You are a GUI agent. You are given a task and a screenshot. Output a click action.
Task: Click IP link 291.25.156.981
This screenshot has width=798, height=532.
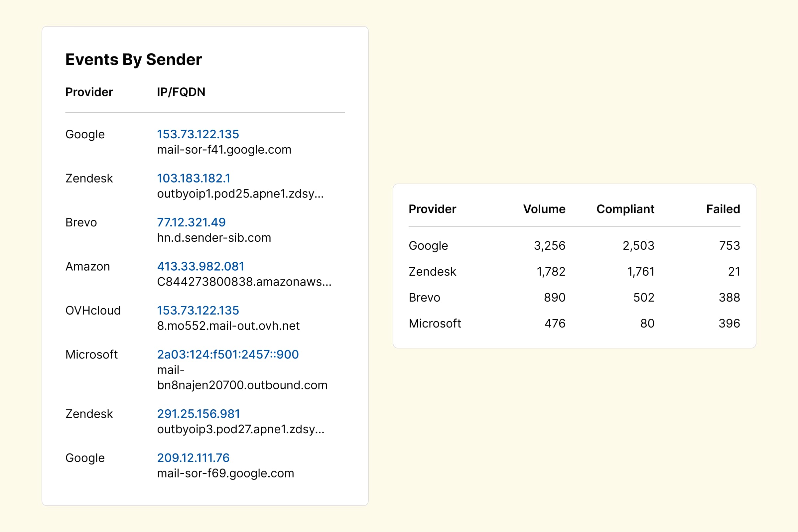point(199,414)
